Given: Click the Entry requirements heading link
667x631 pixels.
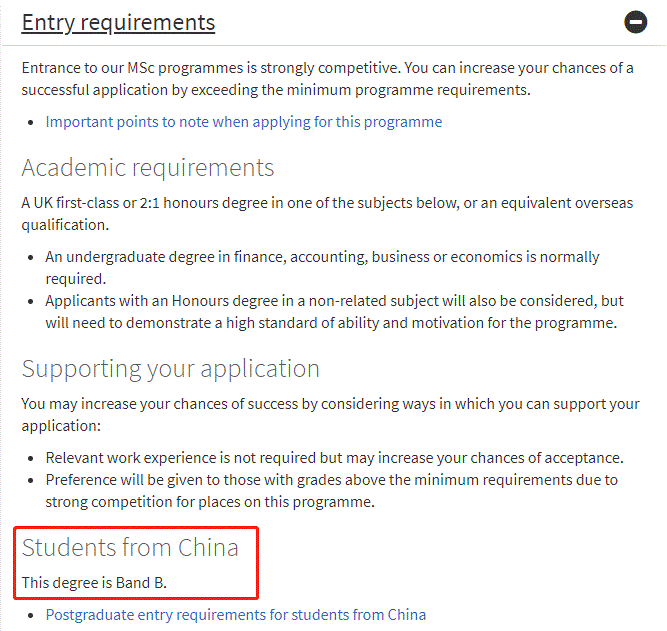Looking at the screenshot, I should 118,22.
